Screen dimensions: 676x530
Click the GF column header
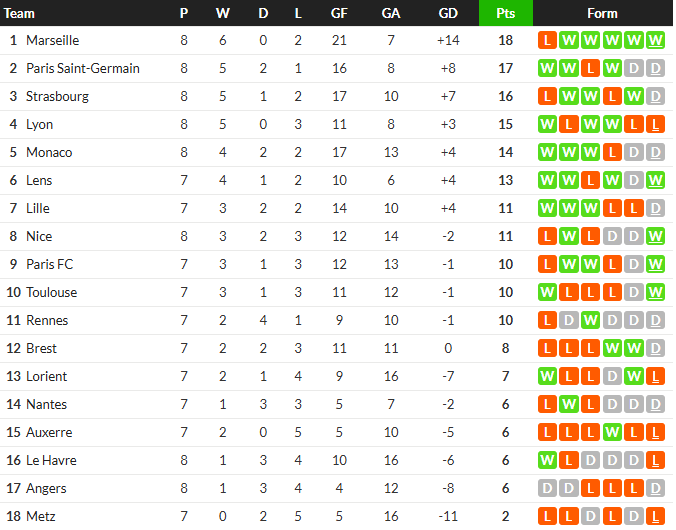339,13
